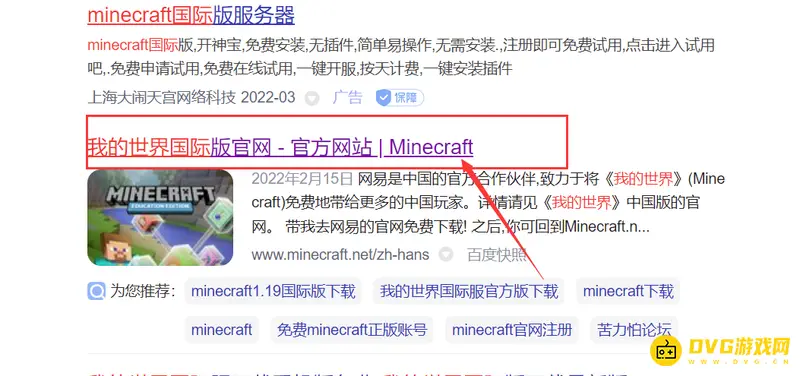Select suggestion minecraft下载
Viewport: 800px width, 376px height.
click(628, 291)
